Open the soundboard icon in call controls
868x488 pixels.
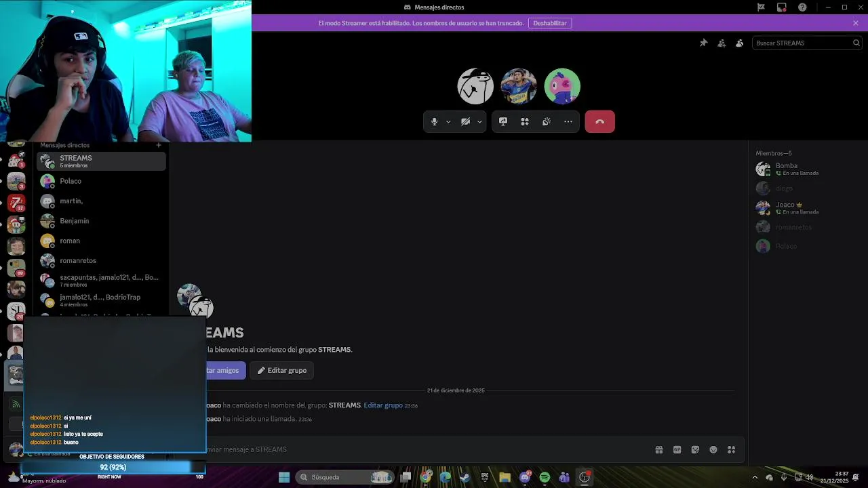tap(547, 122)
